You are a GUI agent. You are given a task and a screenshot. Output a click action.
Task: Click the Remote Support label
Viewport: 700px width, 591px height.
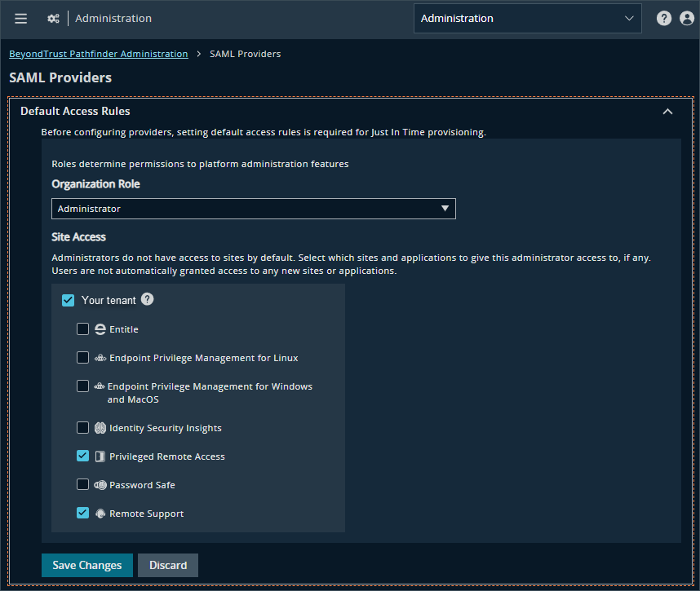(x=146, y=514)
